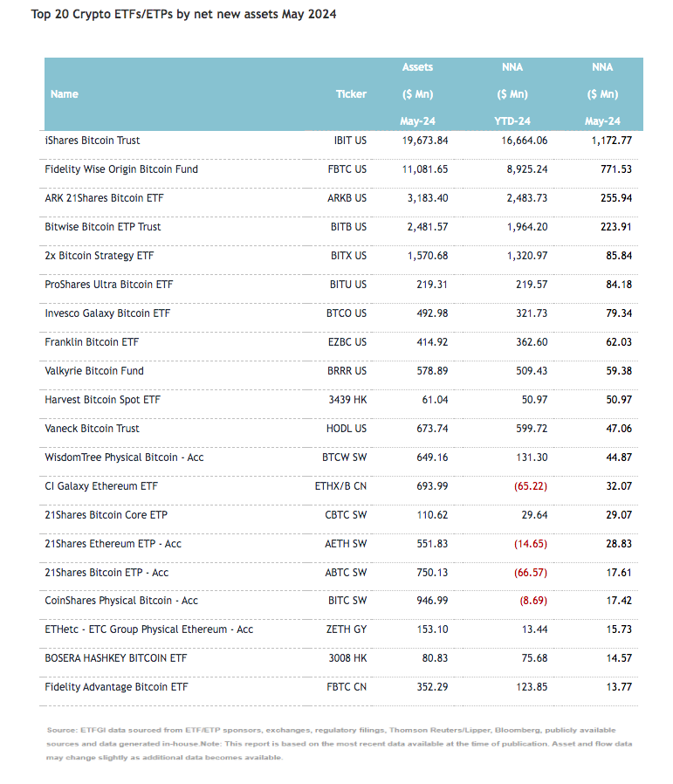
Task: Select the 1,570.68 assets value
Action: tap(424, 256)
